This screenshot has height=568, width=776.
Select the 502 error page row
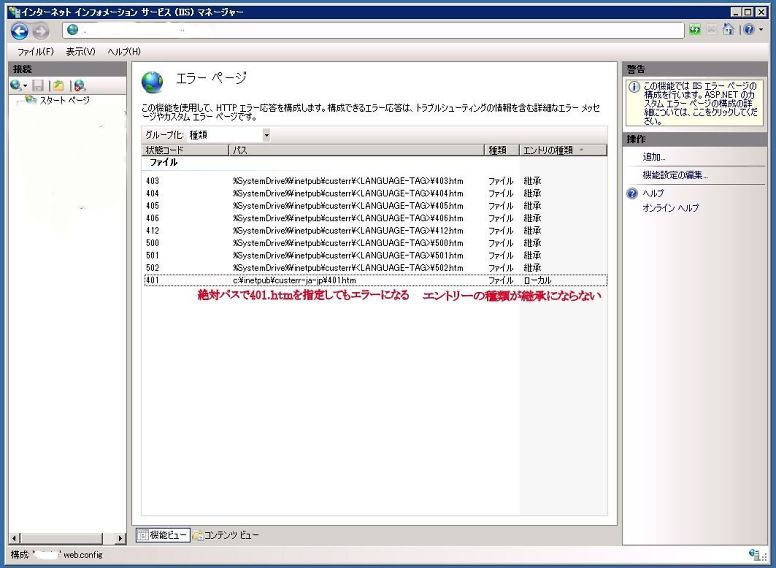click(x=375, y=268)
